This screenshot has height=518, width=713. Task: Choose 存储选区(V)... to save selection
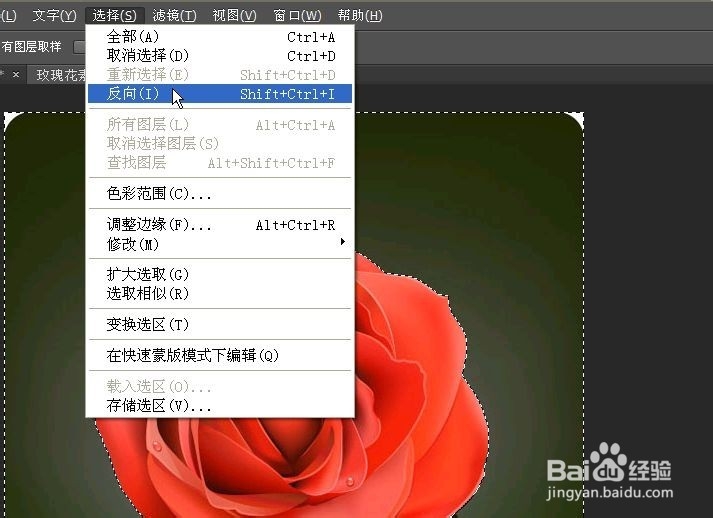tap(220, 405)
